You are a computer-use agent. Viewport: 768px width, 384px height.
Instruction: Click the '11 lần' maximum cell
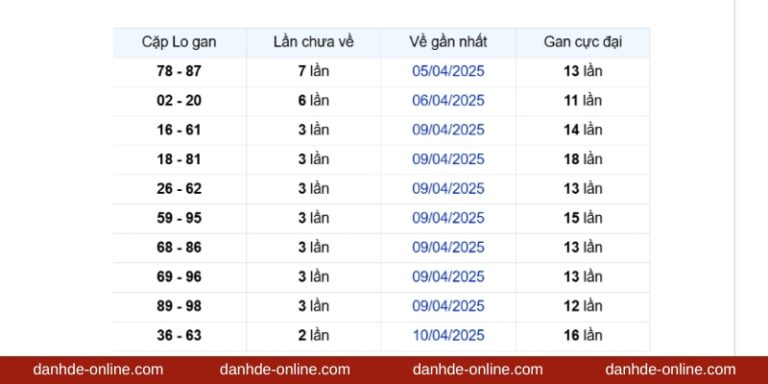point(583,101)
